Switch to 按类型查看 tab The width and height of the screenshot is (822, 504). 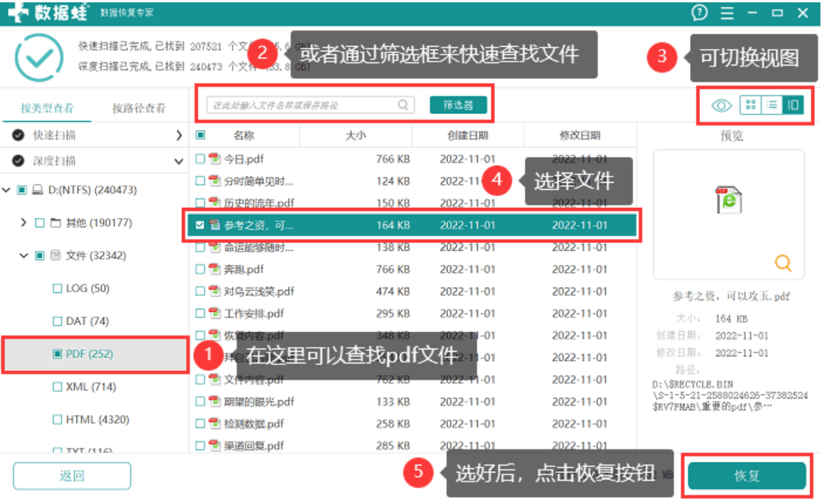[x=47, y=108]
